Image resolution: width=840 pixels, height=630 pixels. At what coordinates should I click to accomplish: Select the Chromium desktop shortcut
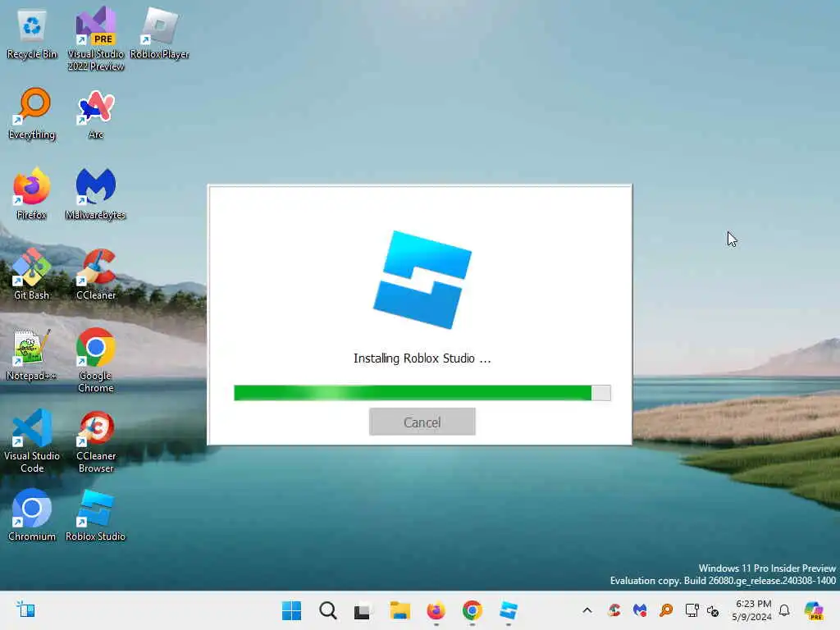pos(32,515)
